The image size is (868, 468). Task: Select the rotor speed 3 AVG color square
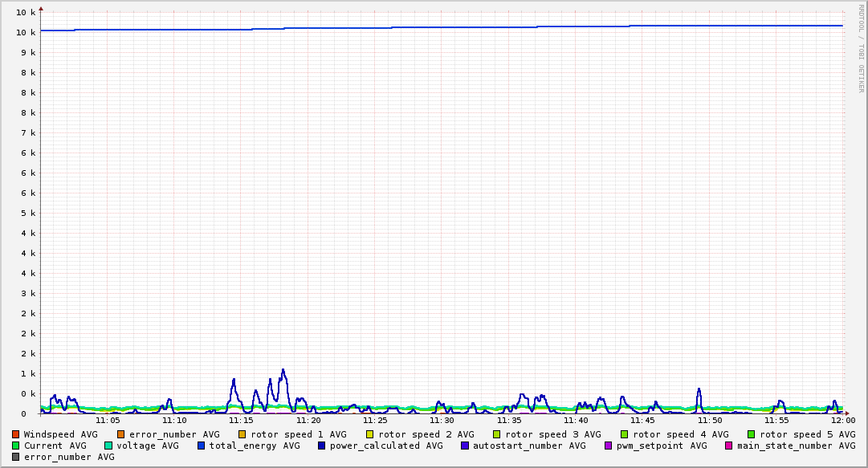pos(497,434)
